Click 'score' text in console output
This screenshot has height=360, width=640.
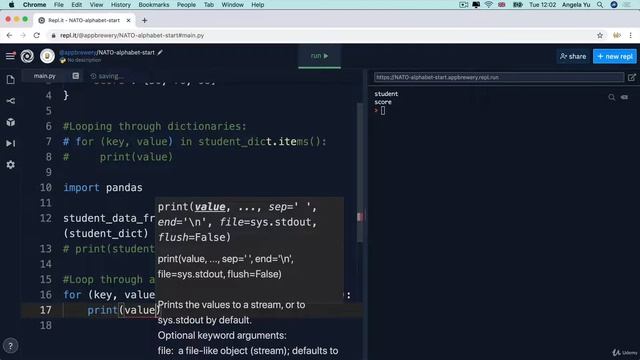tap(383, 102)
